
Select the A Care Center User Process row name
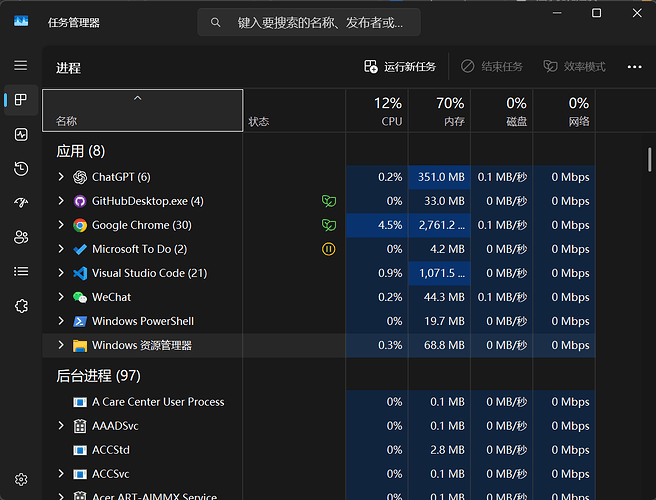pos(158,402)
